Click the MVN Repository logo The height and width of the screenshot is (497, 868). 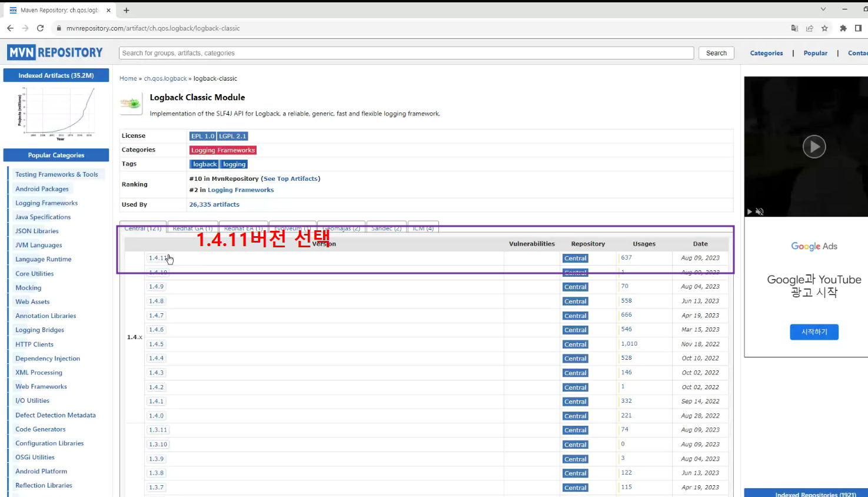(55, 52)
